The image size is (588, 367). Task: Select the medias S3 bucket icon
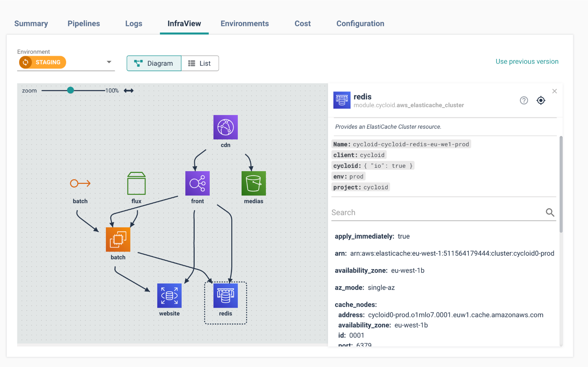[253, 183]
